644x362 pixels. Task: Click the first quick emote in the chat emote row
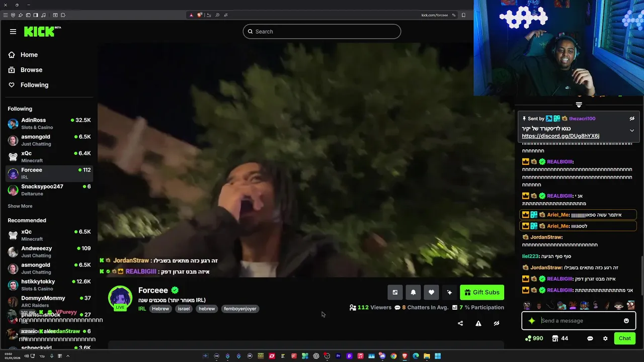tap(527, 306)
